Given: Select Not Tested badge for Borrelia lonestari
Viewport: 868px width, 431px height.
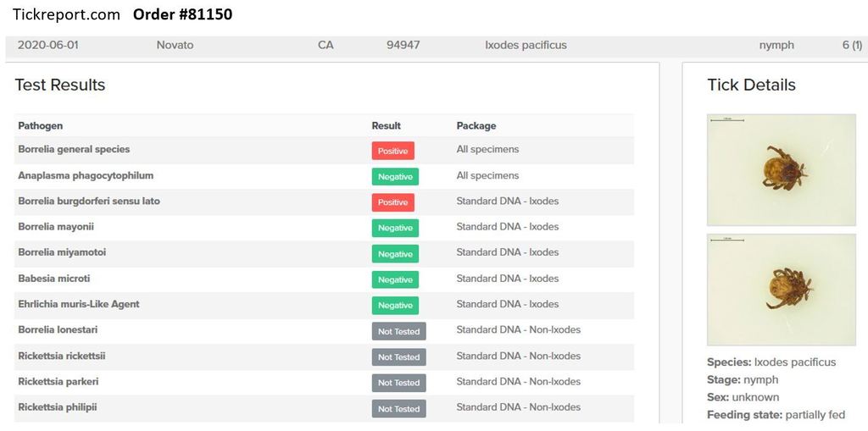Looking at the screenshot, I should pyautogui.click(x=398, y=331).
